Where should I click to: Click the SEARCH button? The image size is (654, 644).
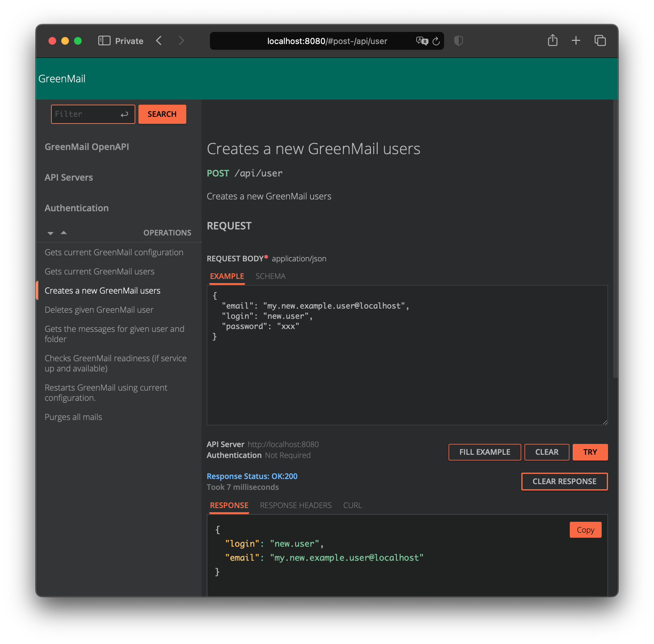[x=162, y=114]
